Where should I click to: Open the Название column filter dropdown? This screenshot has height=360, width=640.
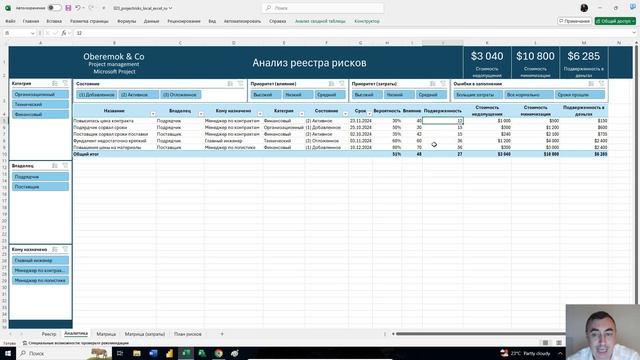[153, 114]
